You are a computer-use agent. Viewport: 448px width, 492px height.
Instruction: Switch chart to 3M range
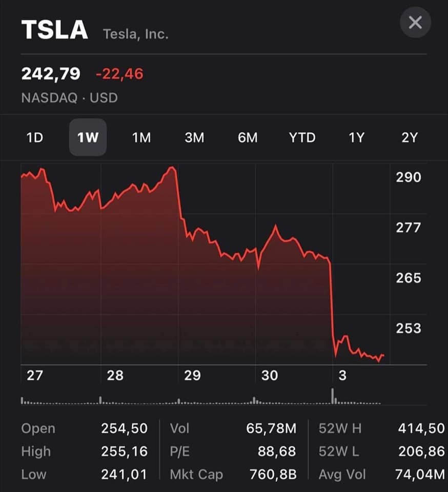pyautogui.click(x=194, y=138)
